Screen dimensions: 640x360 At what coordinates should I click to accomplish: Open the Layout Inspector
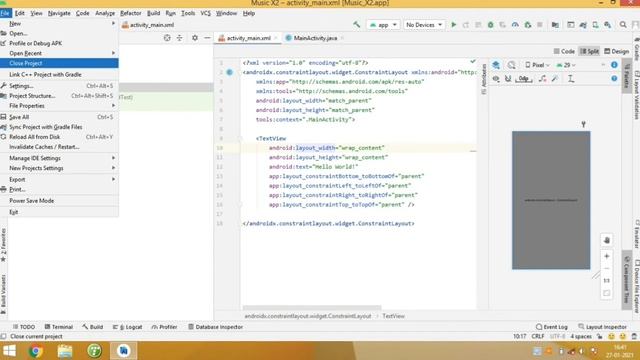(x=602, y=327)
